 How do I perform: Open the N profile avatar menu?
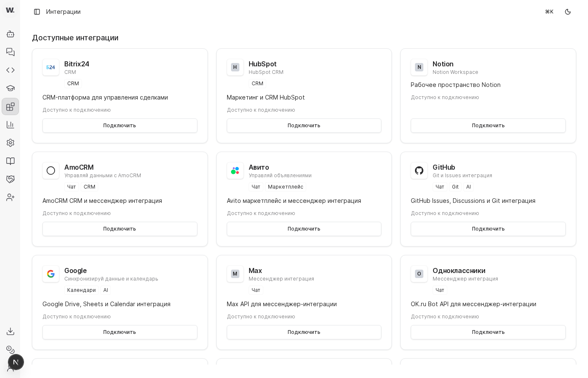[16, 362]
